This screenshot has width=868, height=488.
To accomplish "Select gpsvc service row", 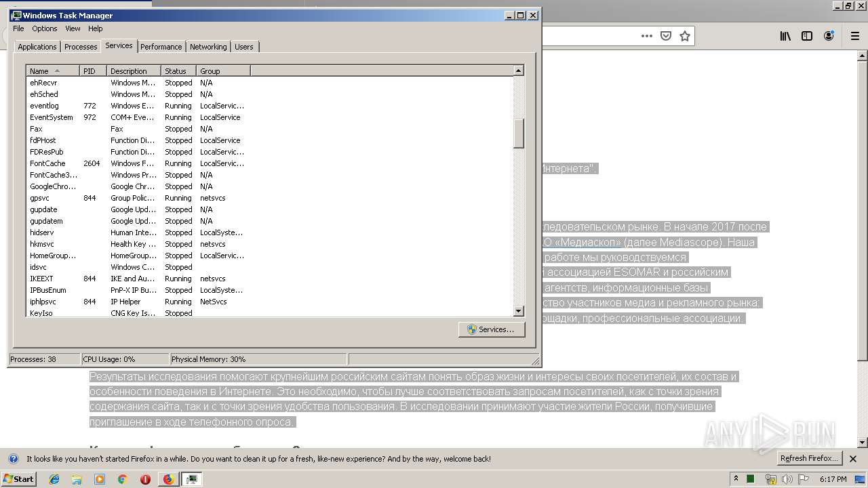I will (x=270, y=198).
